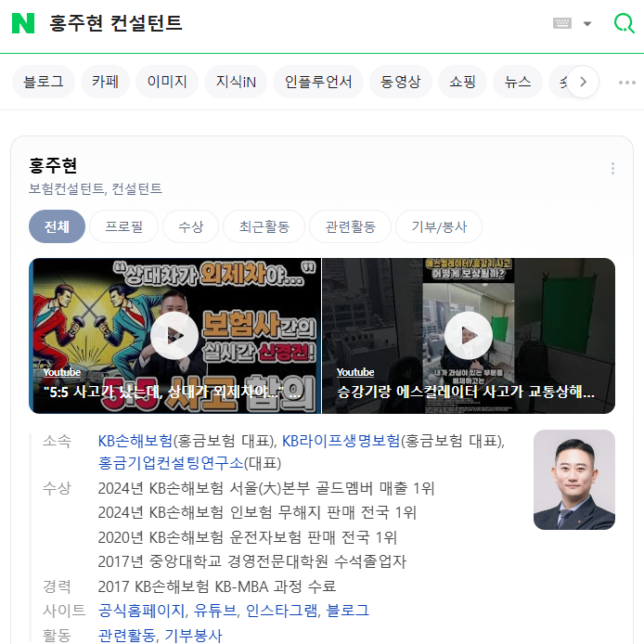This screenshot has width=644, height=644.
Task: Open the three-dot menu beside the category tabs
Action: (626, 83)
